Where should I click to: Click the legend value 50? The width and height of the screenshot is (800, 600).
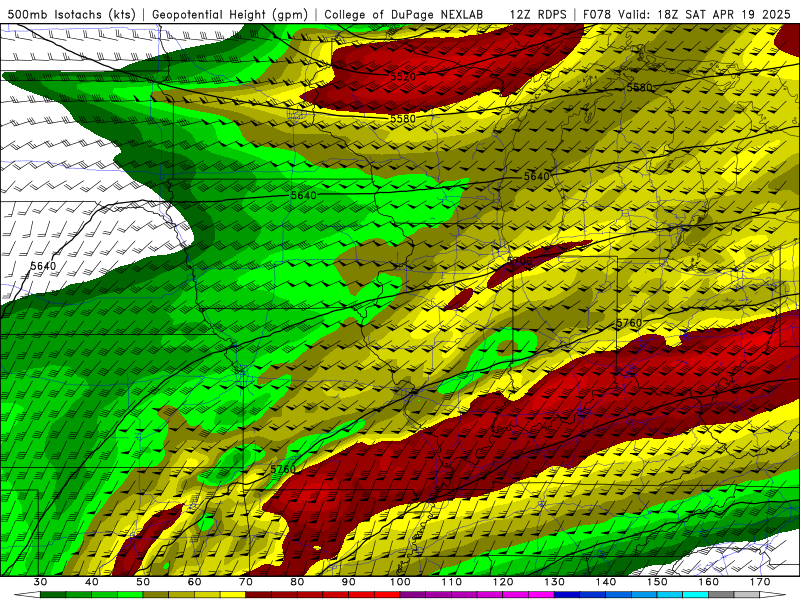pos(143,582)
